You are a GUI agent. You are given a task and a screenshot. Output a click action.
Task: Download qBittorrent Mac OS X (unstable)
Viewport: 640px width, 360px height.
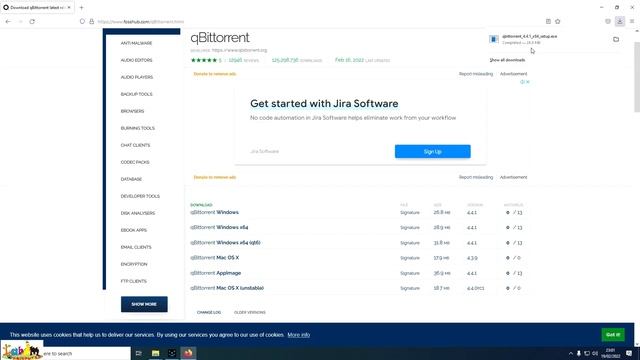[x=227, y=288]
